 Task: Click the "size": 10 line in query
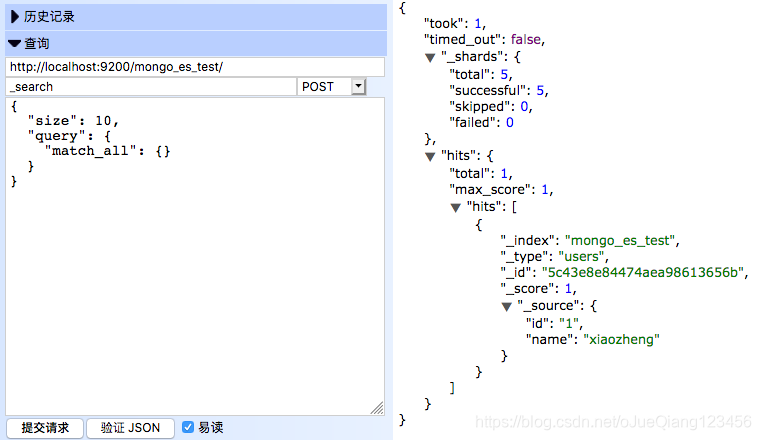point(73,120)
